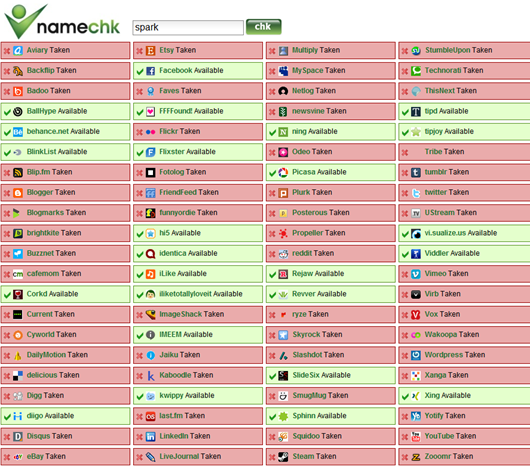Click the YouTube site icon
Screen dimensions: 530x466
point(416,437)
